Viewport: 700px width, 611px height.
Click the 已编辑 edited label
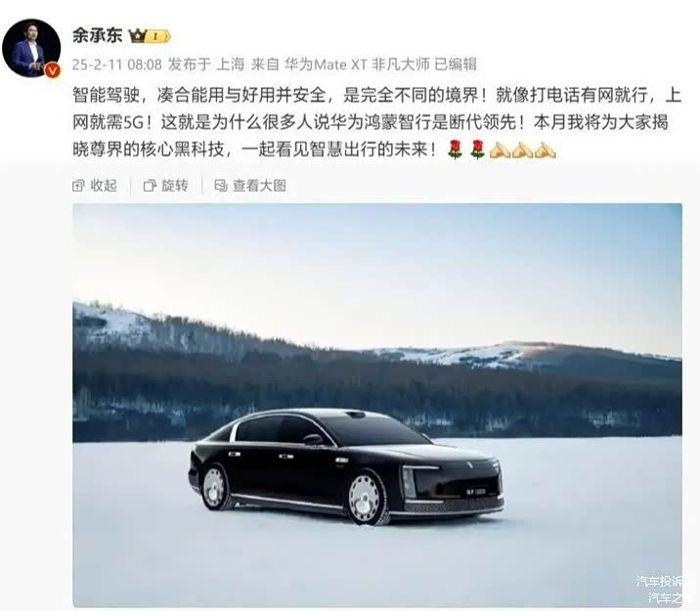click(x=456, y=65)
